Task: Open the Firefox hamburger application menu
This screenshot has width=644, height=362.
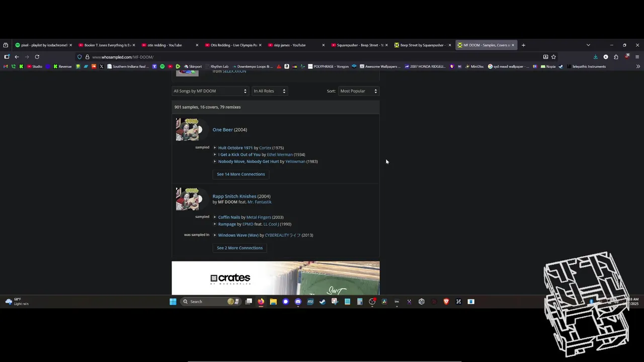Action: pos(637,57)
